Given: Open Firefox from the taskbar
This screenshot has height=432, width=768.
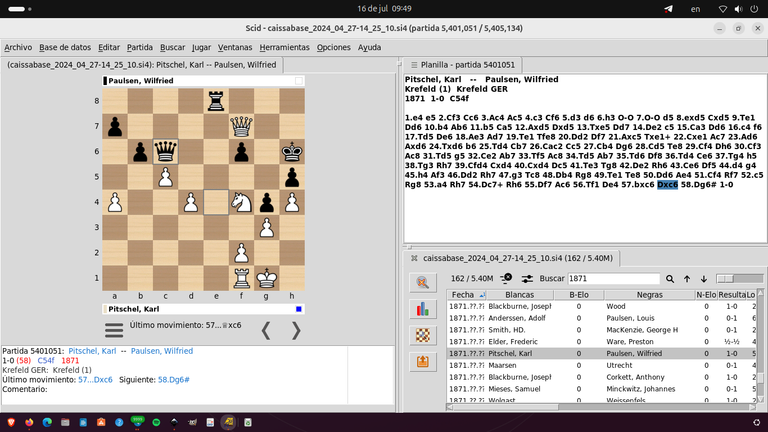Looking at the screenshot, I should (29, 422).
